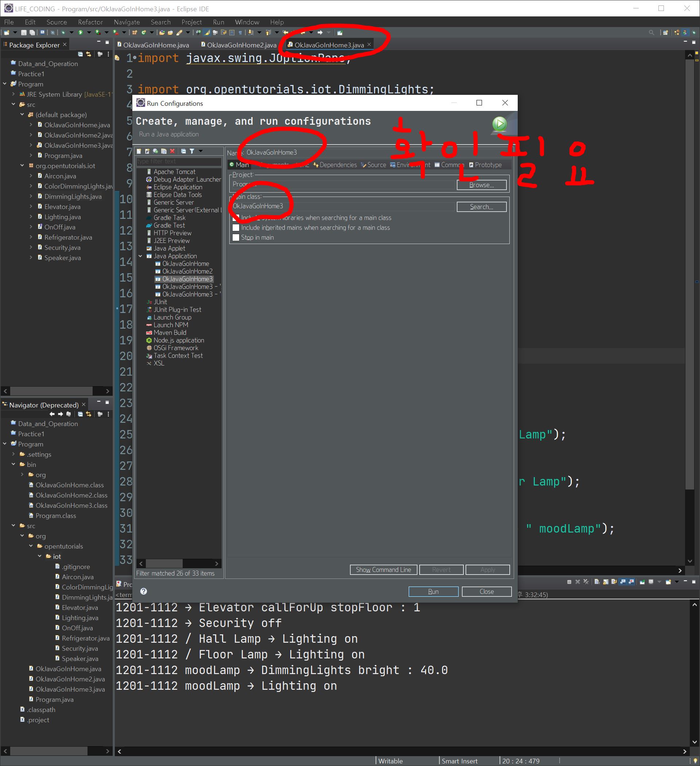Click the Search... button for main class

[x=481, y=207]
